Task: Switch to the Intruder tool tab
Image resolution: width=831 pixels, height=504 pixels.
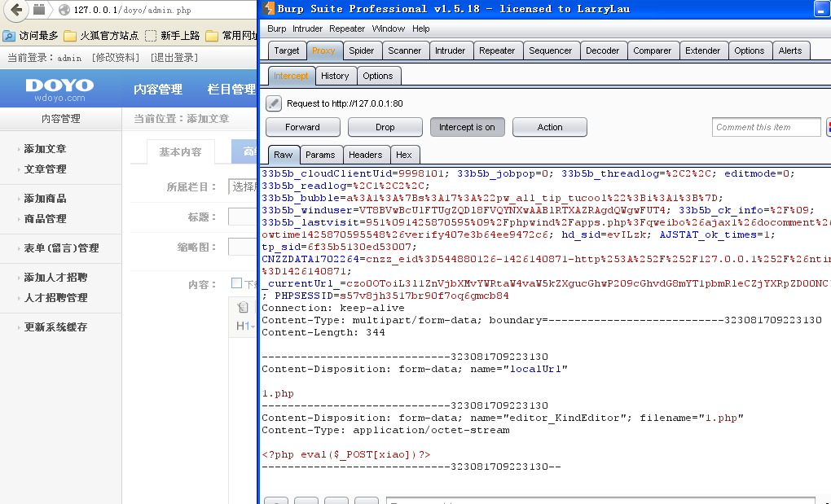Action: (x=450, y=50)
